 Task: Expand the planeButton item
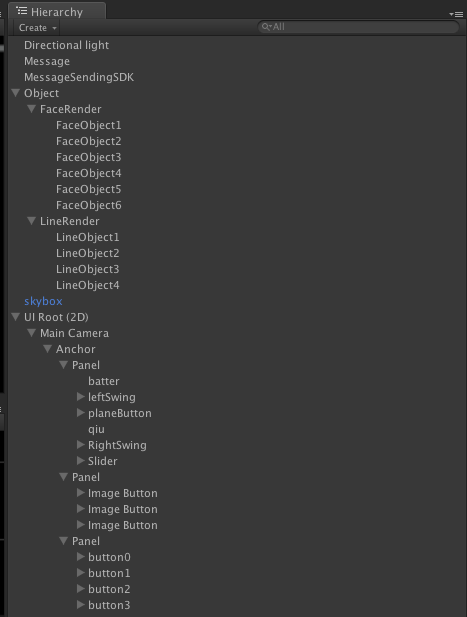click(81, 413)
